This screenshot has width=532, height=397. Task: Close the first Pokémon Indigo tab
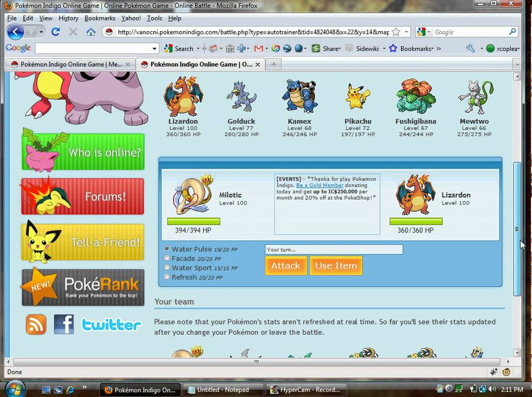(x=128, y=65)
